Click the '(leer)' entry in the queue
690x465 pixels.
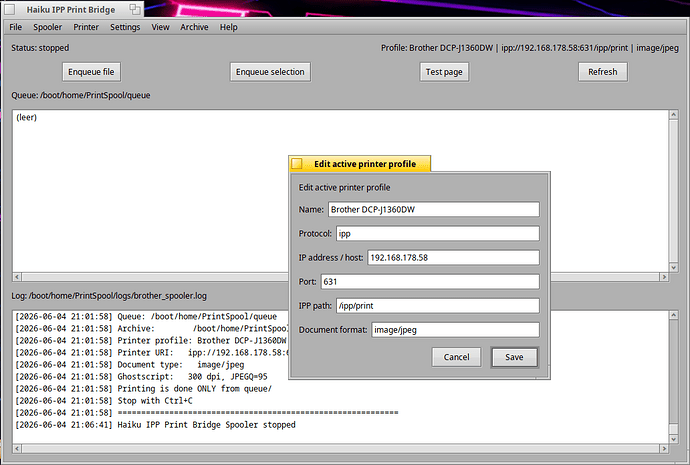26,117
